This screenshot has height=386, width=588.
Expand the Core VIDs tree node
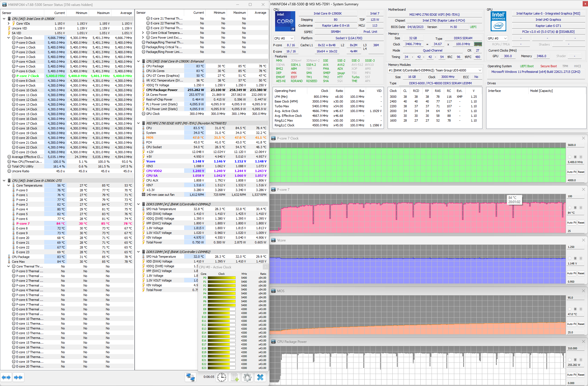(x=9, y=24)
